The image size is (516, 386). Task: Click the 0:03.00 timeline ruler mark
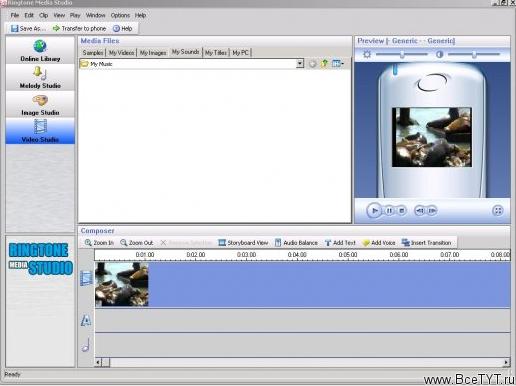click(246, 255)
